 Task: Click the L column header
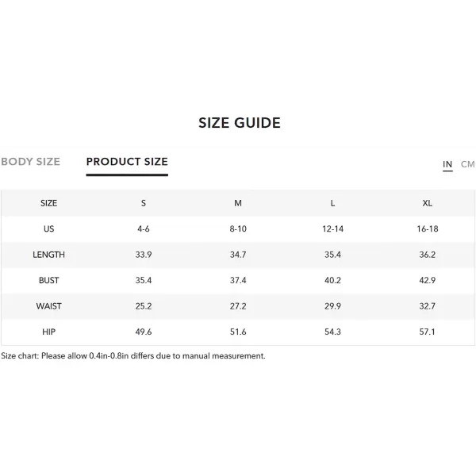(332, 203)
